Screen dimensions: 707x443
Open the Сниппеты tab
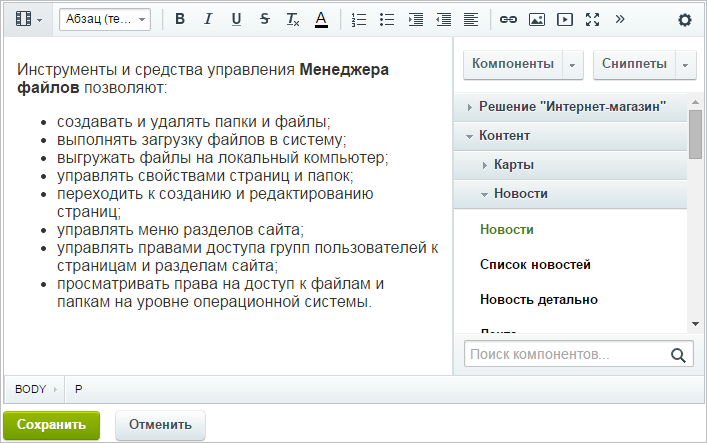pos(634,64)
